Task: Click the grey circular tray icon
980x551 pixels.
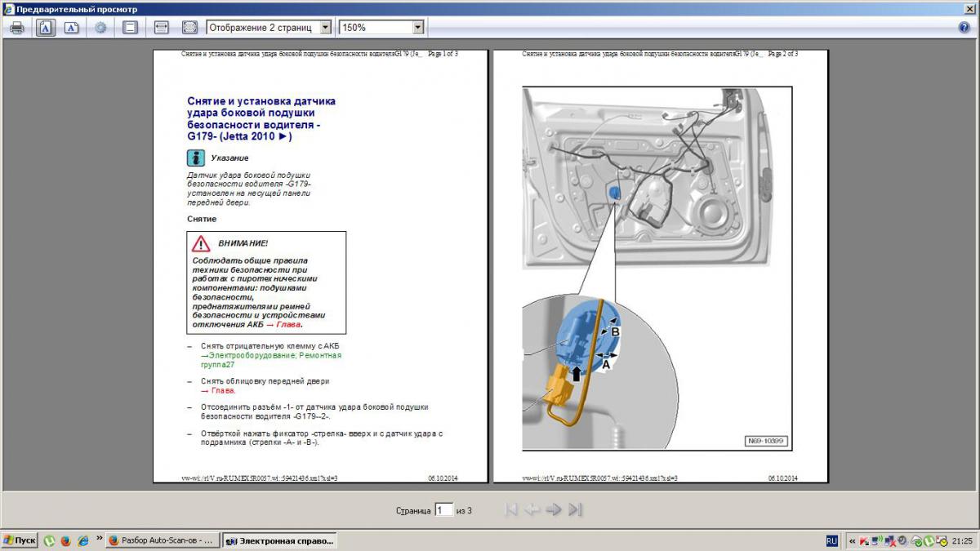Action: (902, 540)
